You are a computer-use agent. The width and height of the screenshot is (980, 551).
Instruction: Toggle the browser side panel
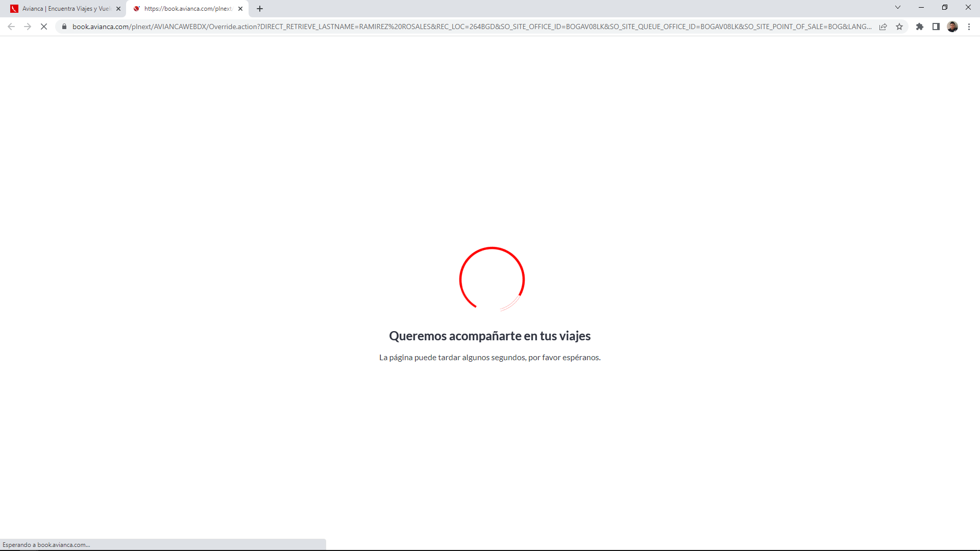936,27
